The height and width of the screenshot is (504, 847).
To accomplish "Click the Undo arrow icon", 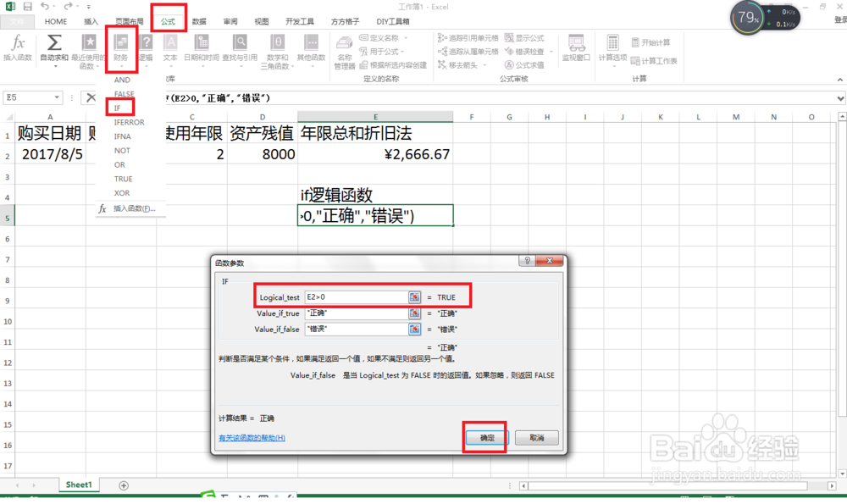I will [45, 7].
